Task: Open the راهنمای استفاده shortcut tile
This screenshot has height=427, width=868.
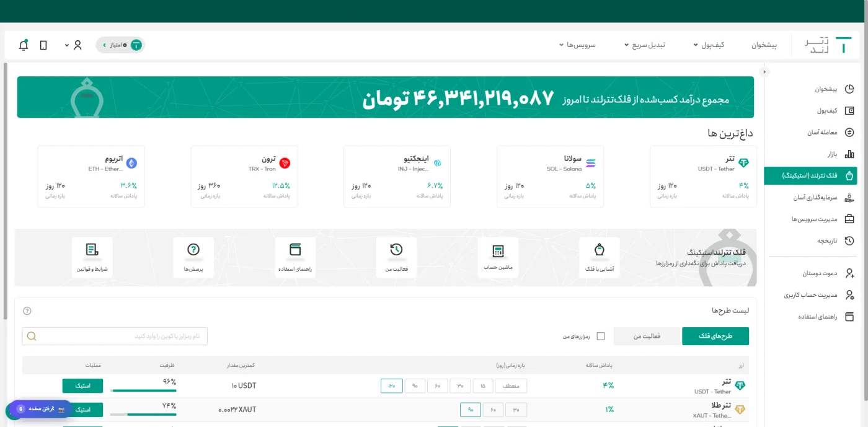Action: (295, 257)
